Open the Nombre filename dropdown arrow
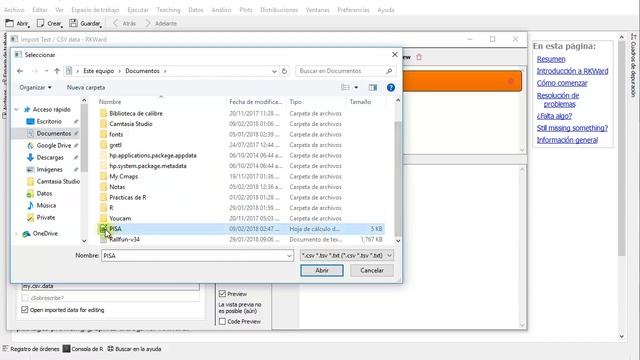The image size is (640, 360). [289, 256]
